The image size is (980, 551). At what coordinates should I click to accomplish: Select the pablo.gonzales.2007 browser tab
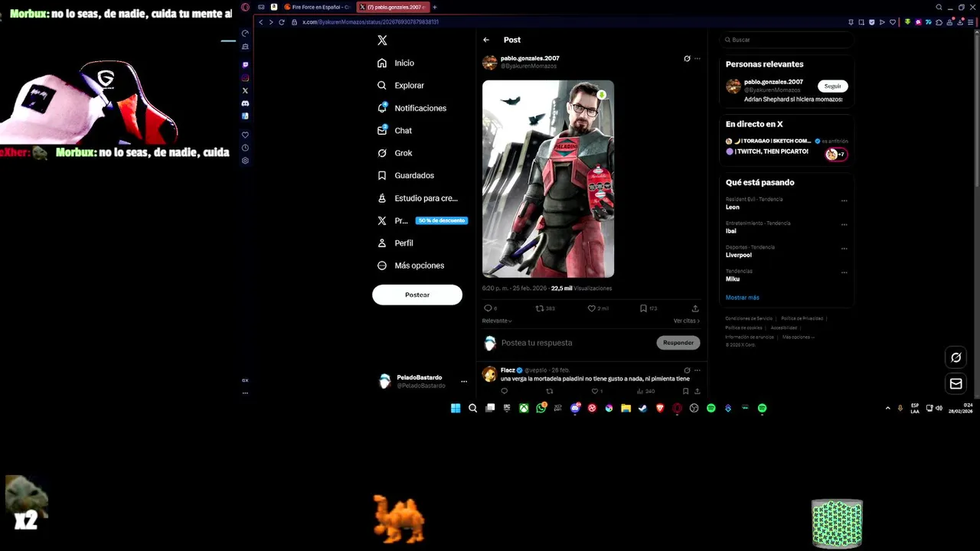pos(394,7)
